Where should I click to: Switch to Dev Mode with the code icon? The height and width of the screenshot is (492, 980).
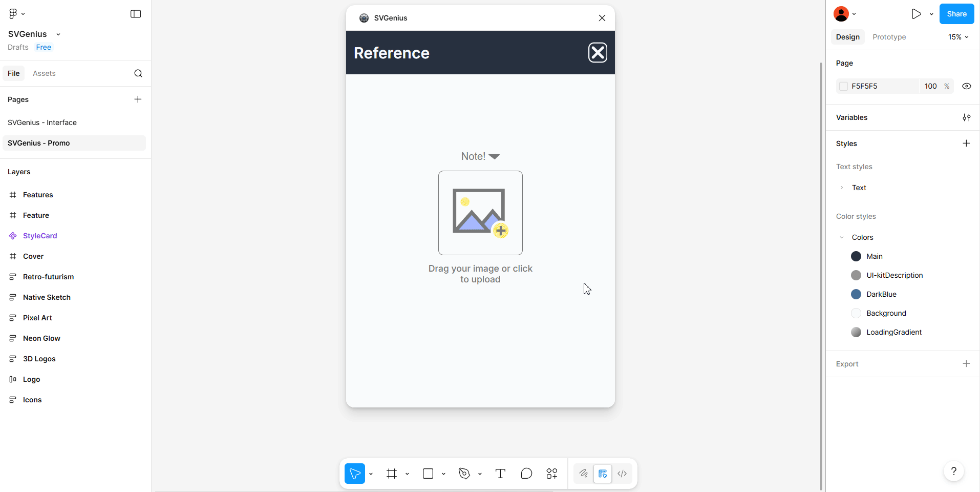coord(622,474)
